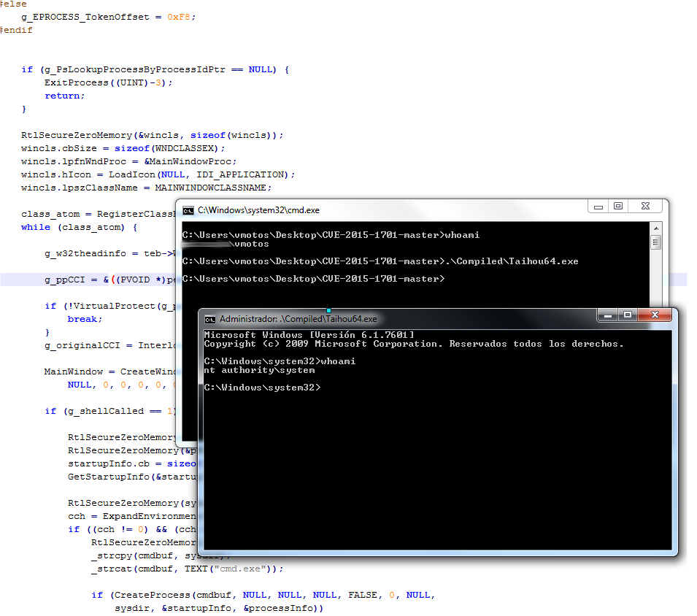Click the 'break;' code line

tap(85, 320)
